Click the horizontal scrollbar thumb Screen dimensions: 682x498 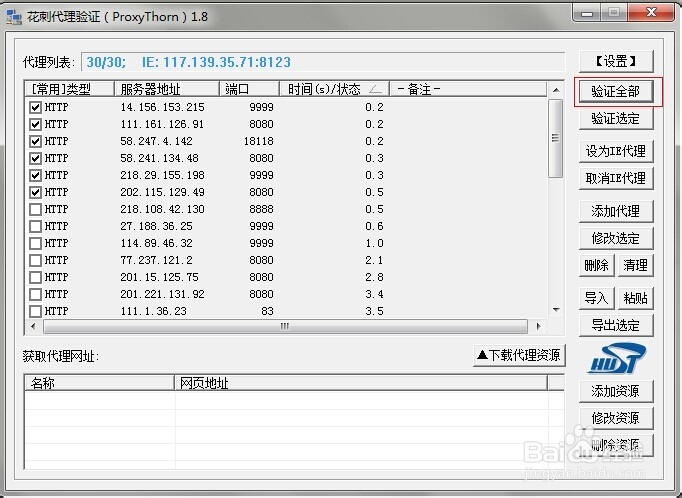point(285,326)
